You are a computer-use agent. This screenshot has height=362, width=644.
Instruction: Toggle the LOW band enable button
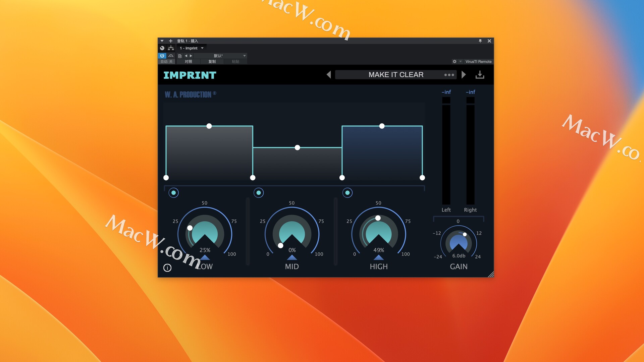(x=173, y=193)
